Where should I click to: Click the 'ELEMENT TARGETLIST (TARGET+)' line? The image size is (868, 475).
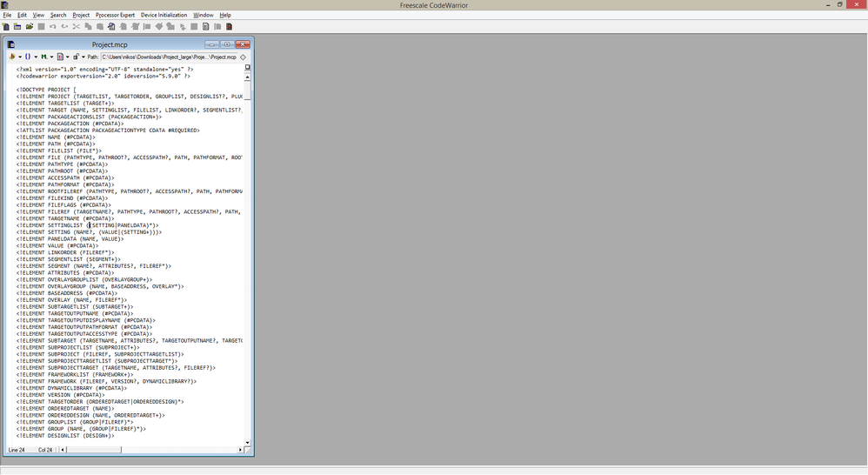[x=65, y=104]
